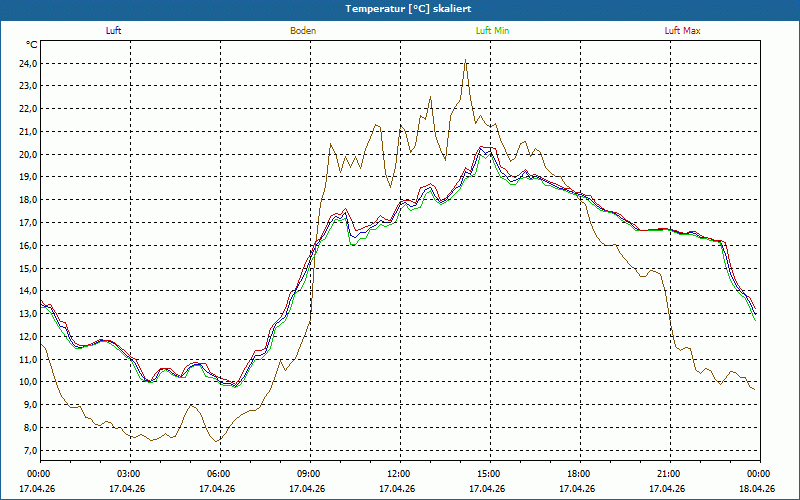Click the 17.04.26 date under 15:00
Screen dimensions: 800x500
pyautogui.click(x=487, y=489)
